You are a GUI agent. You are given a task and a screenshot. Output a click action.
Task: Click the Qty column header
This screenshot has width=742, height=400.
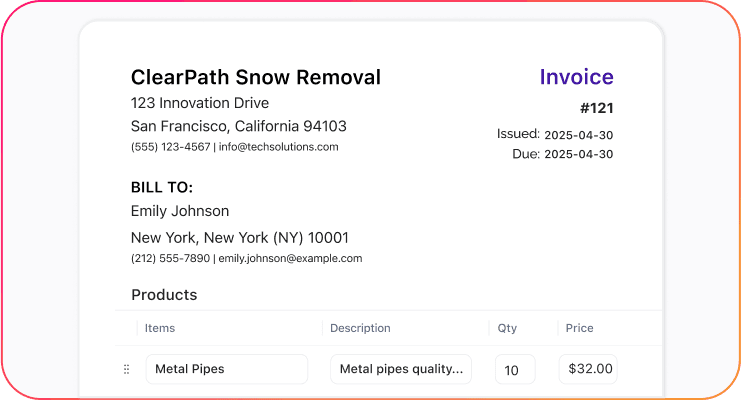(507, 328)
